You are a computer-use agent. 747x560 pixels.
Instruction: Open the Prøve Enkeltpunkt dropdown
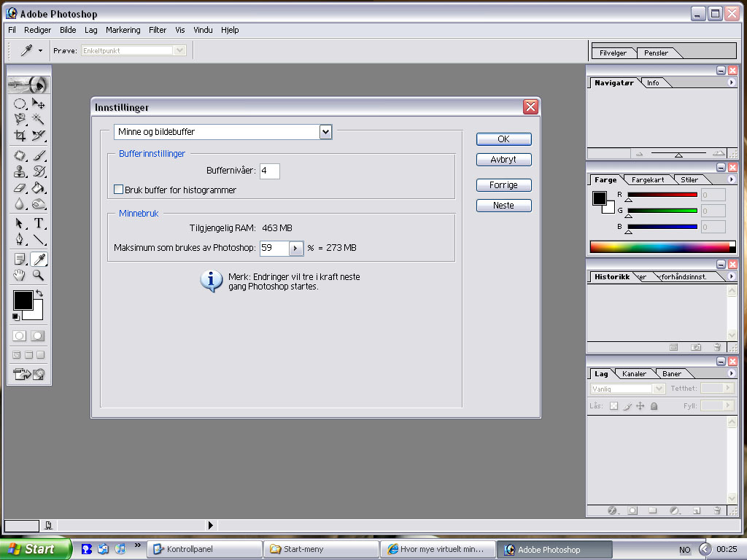point(179,50)
